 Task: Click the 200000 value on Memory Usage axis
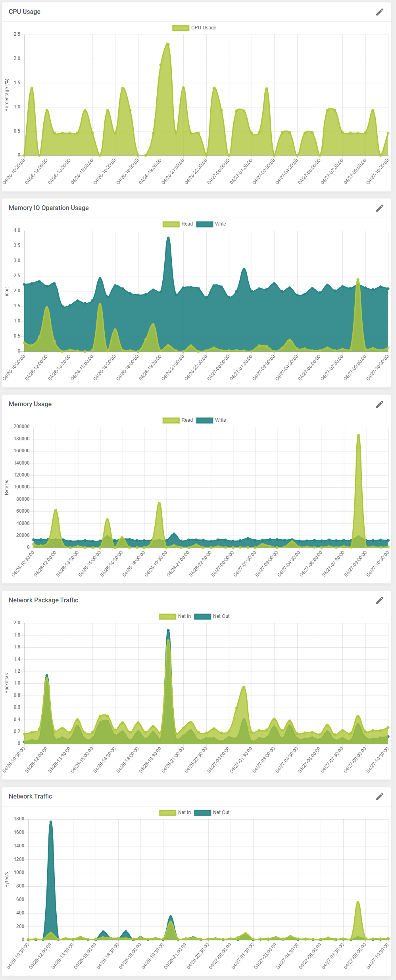pos(22,426)
